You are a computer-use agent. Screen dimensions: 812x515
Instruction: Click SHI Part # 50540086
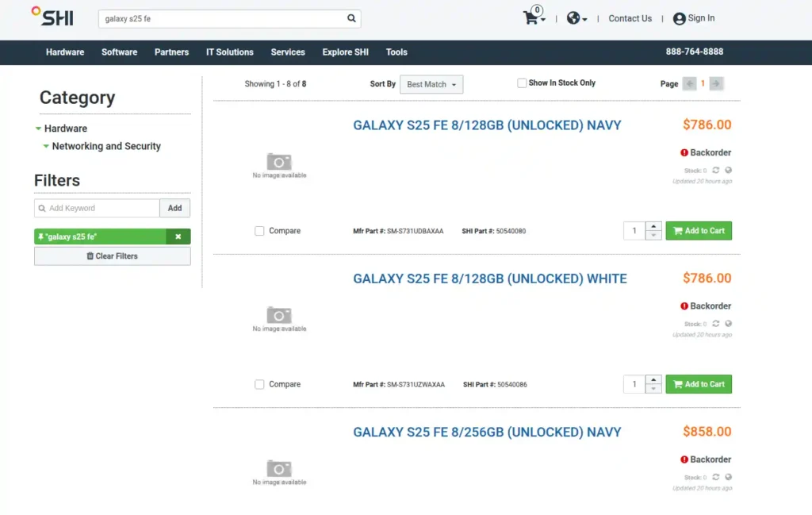click(495, 384)
